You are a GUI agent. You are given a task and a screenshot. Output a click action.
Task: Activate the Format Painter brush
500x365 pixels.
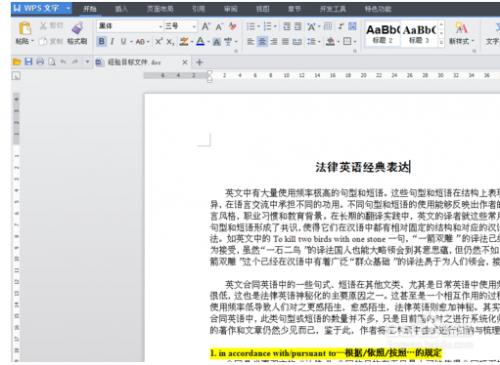click(x=77, y=28)
